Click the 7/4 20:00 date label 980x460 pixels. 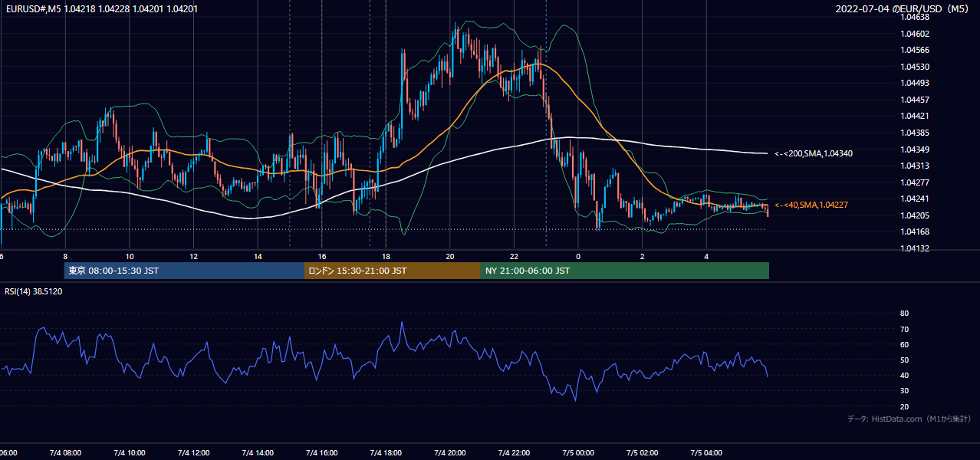pos(450,452)
